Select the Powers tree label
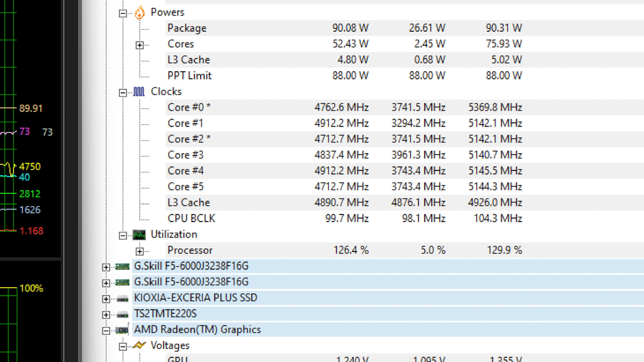This screenshot has height=362, width=644. [167, 12]
